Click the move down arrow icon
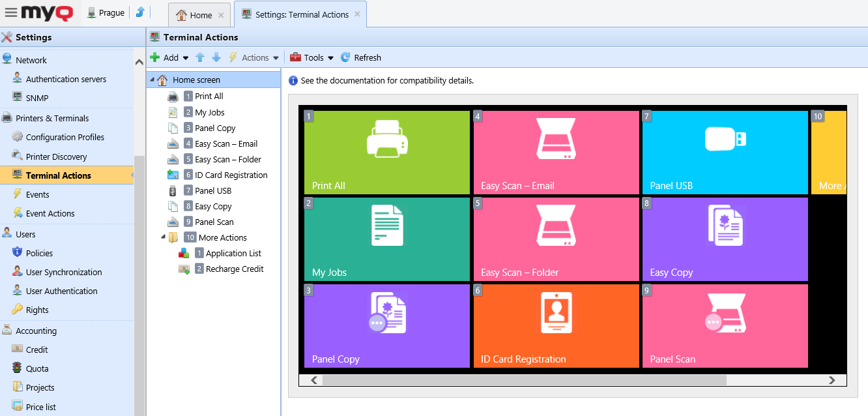This screenshot has height=416, width=868. coord(216,57)
